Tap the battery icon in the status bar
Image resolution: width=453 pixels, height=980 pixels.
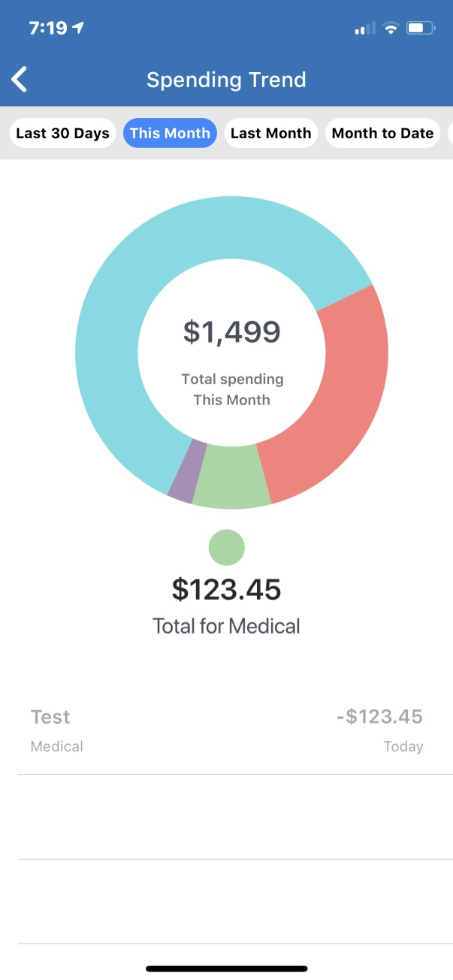click(421, 29)
